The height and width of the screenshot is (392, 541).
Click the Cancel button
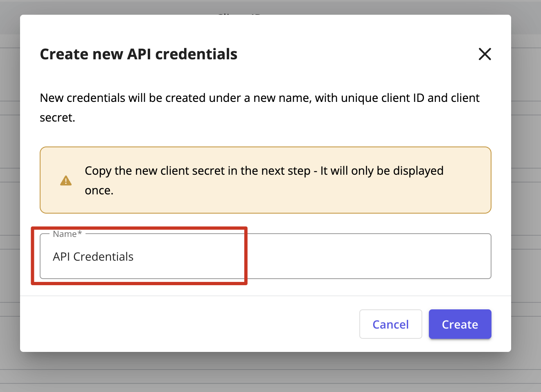[x=390, y=324]
